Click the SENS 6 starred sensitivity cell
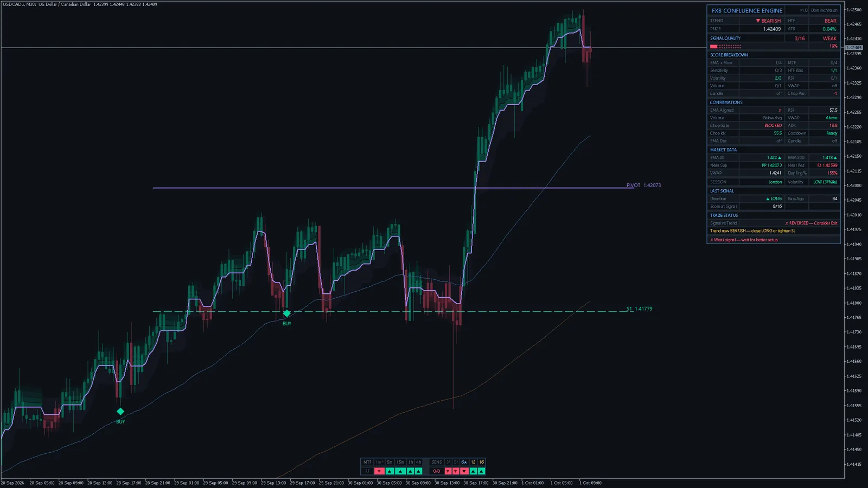This screenshot has width=868, height=488. [464, 462]
